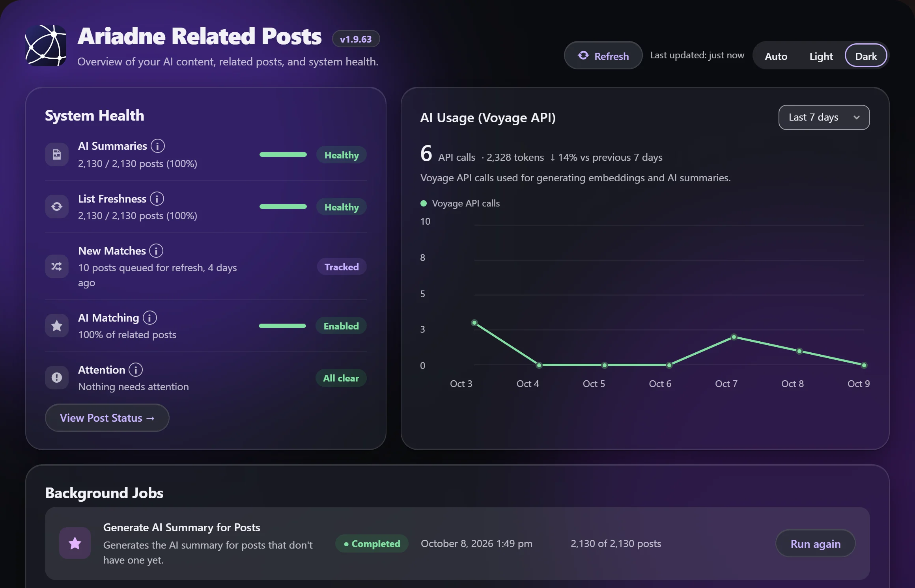Screen dimensions: 915x588
Task: Click the Completed job status badge
Action: pos(372,543)
